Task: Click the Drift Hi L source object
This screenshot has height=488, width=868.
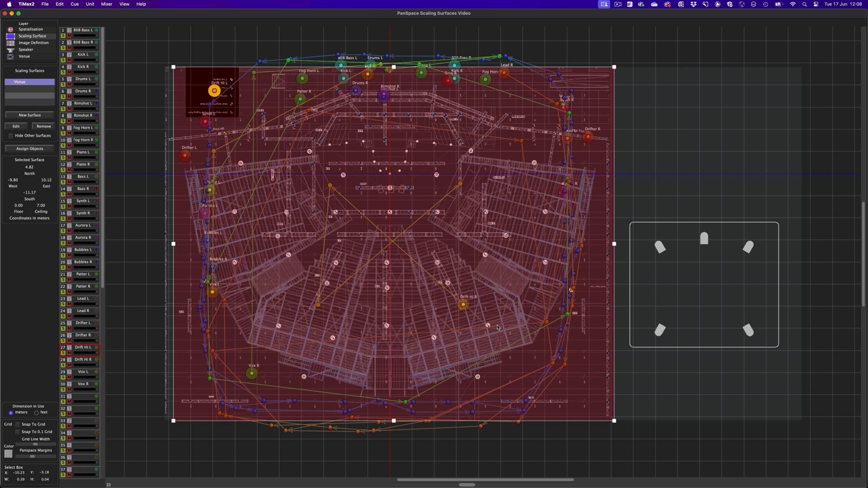Action: pos(214,91)
